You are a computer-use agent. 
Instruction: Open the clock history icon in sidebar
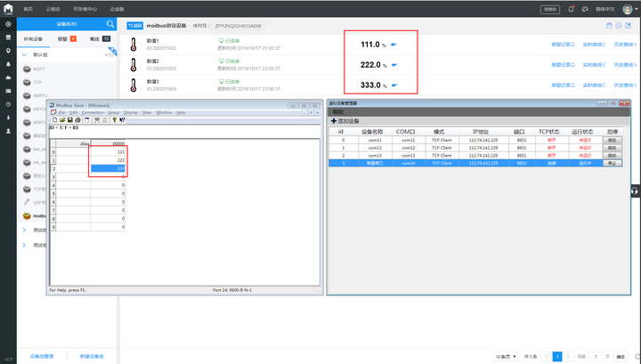tap(8, 105)
